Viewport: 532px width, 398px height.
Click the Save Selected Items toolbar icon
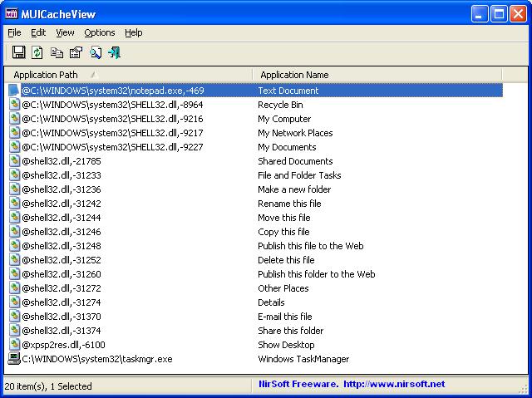point(18,52)
